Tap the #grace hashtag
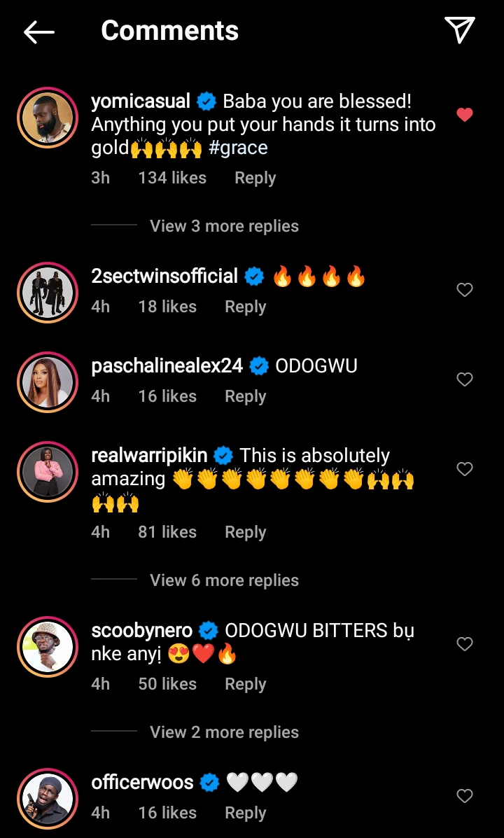This screenshot has height=838, width=504. 237,148
